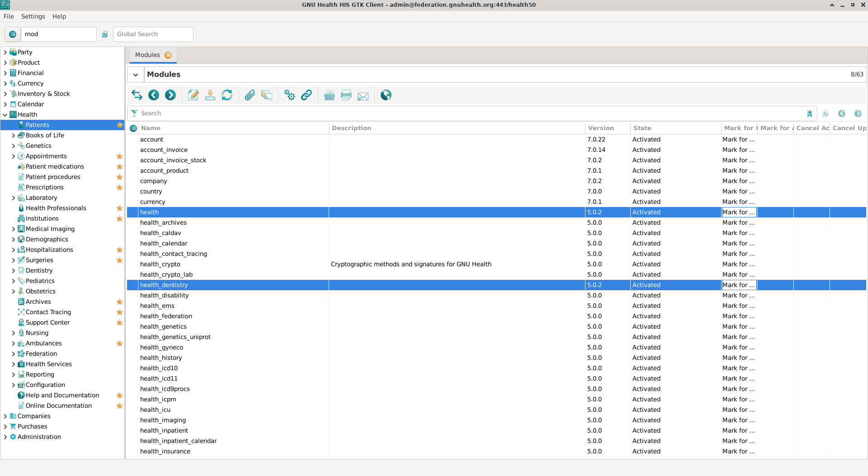Open the File menu
868x476 pixels.
point(9,16)
